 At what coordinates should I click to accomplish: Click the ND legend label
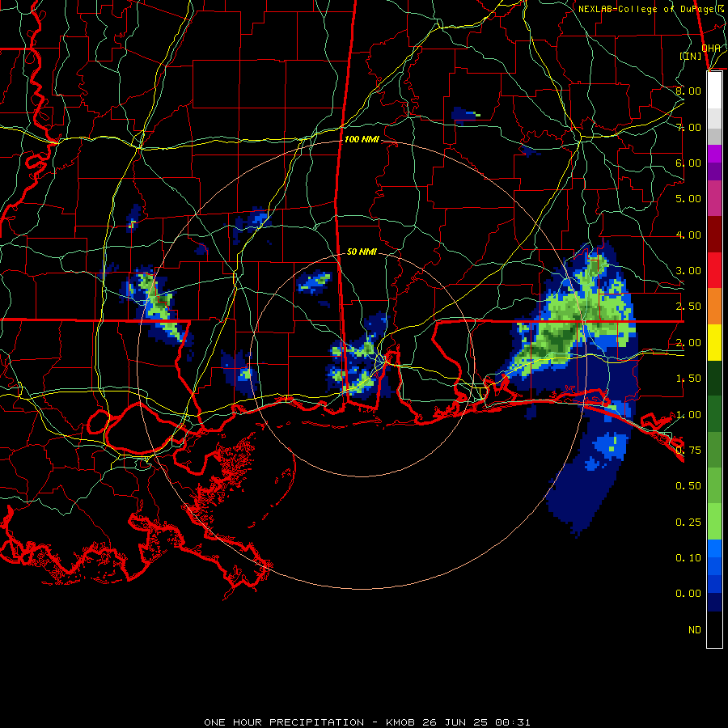click(x=695, y=630)
